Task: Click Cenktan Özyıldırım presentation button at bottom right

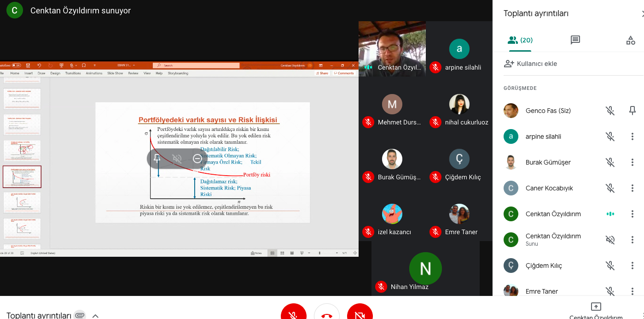Action: click(x=596, y=311)
